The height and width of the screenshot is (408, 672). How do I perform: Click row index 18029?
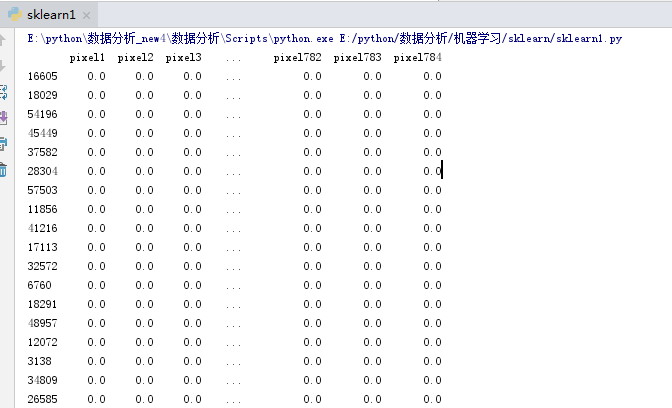point(42,95)
